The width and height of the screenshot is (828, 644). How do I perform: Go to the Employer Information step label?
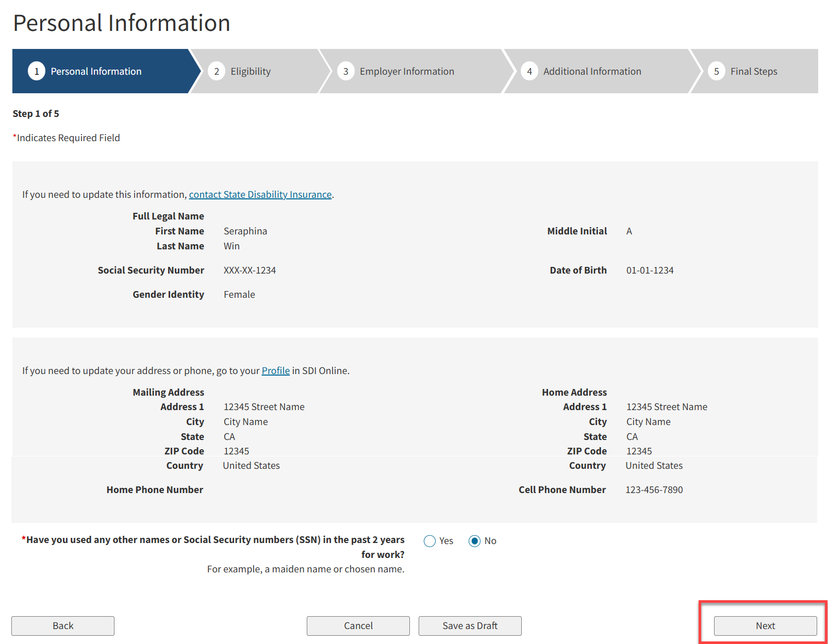[407, 71]
